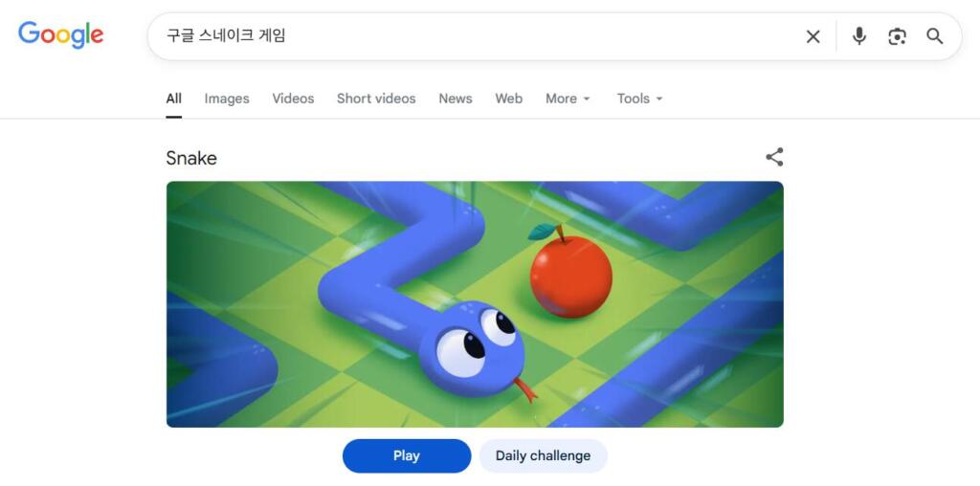Viewport: 980px width, 486px height.
Task: Click the red apple in the banner
Action: tap(570, 272)
